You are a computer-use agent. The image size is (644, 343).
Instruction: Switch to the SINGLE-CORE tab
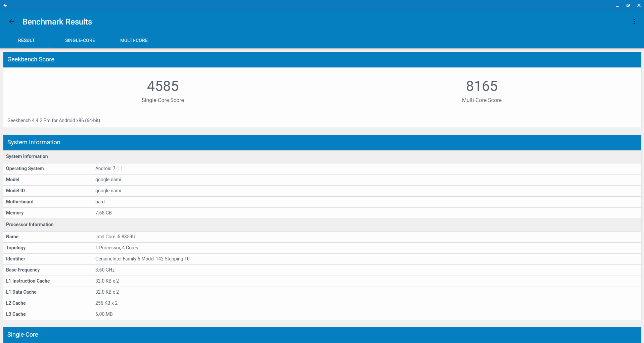(x=80, y=40)
